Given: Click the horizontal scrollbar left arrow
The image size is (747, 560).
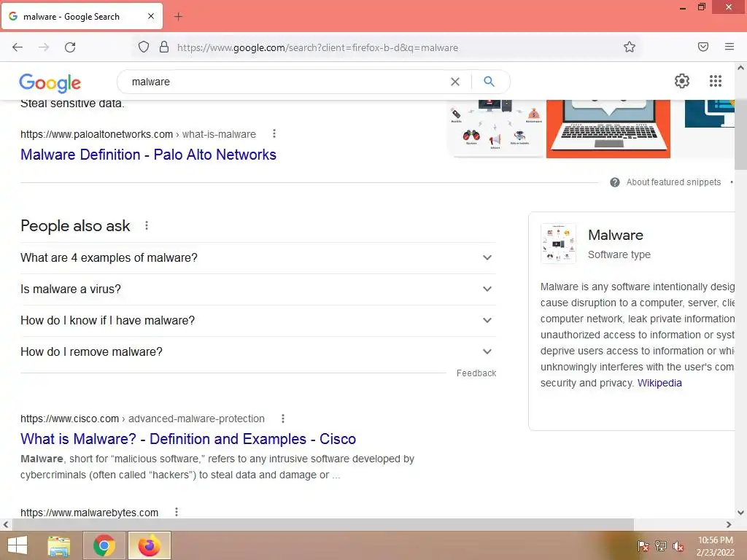Looking at the screenshot, I should 6,524.
